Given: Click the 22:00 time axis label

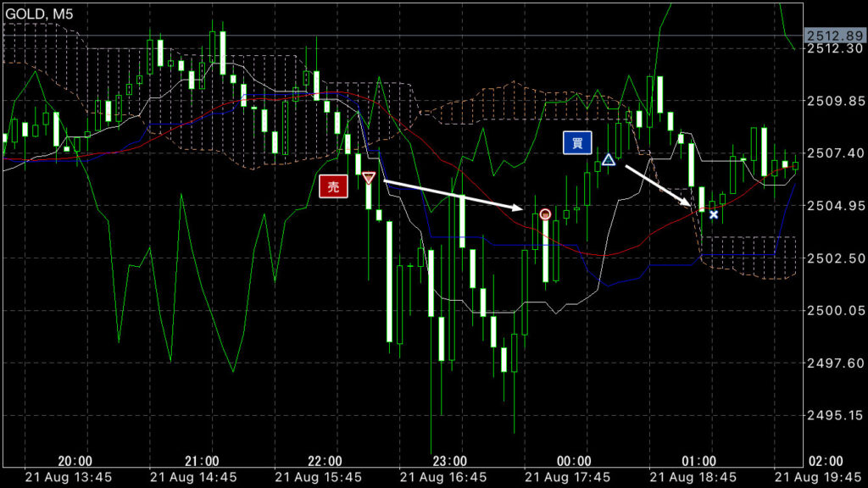Looking at the screenshot, I should (325, 460).
